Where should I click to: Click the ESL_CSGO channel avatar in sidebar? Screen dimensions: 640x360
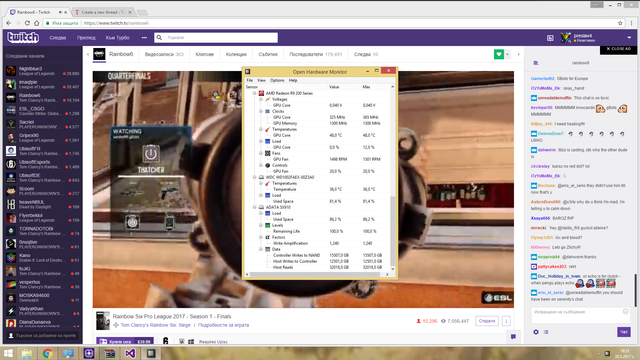11,111
